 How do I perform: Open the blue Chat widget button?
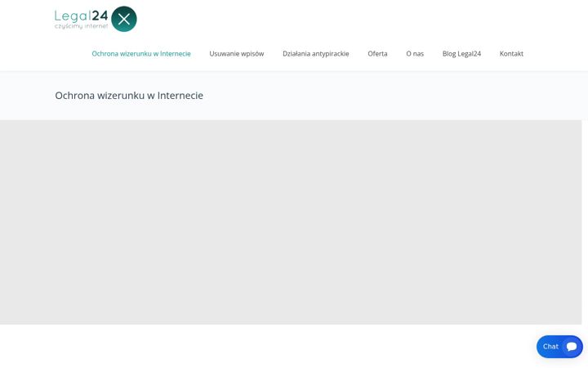point(559,347)
